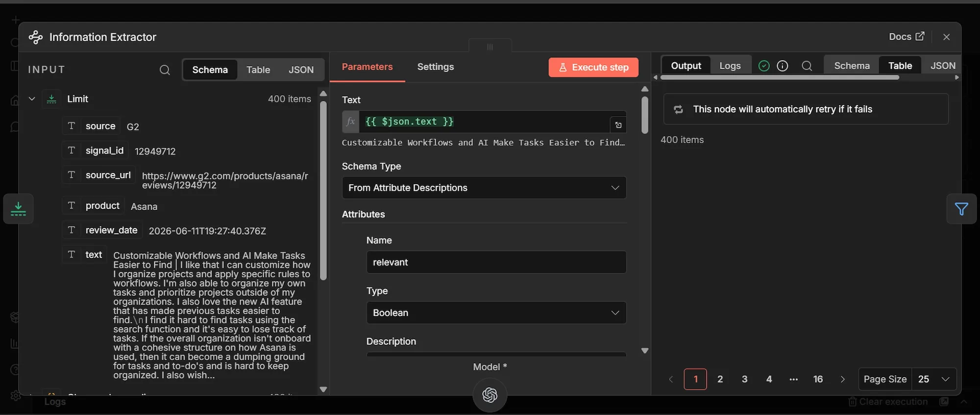Click the filter node icon at right
This screenshot has height=415, width=980.
click(961, 209)
